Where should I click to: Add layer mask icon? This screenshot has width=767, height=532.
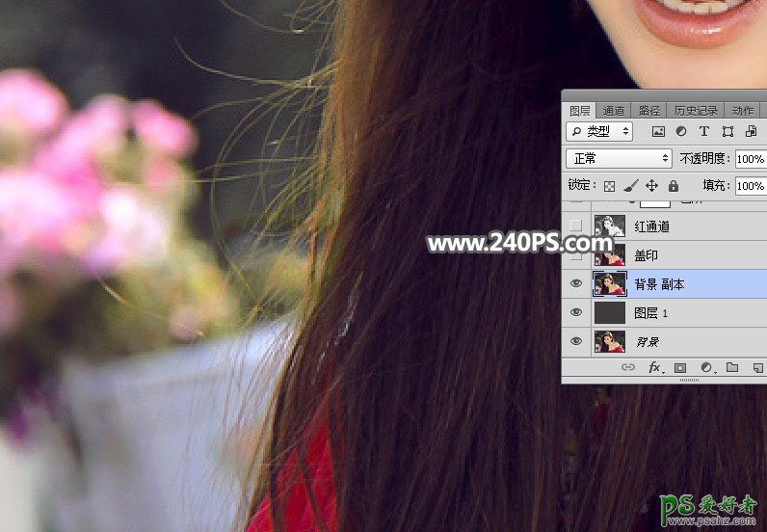(x=680, y=367)
